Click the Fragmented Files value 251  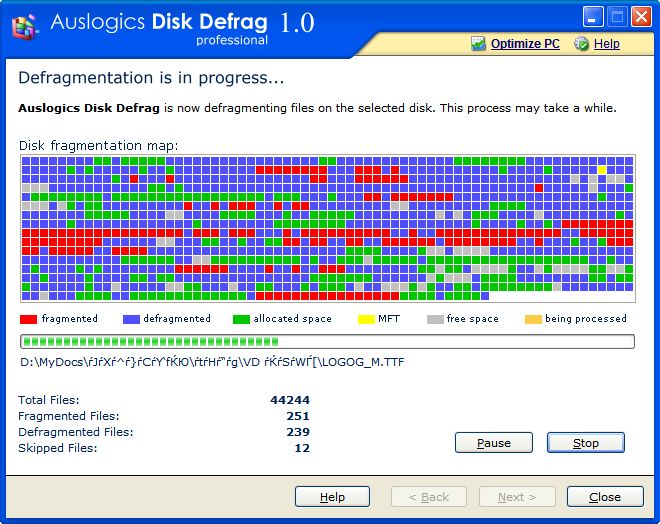tap(298, 416)
